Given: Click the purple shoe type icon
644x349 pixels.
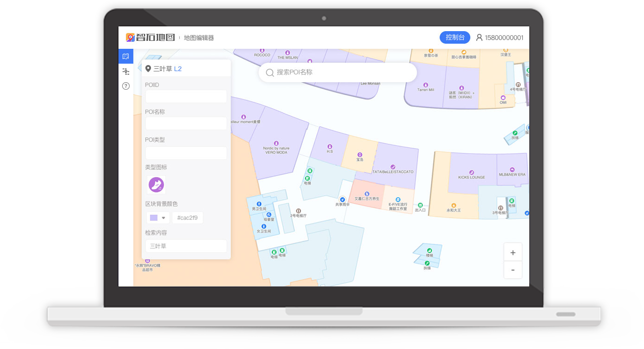Looking at the screenshot, I should coord(156,185).
